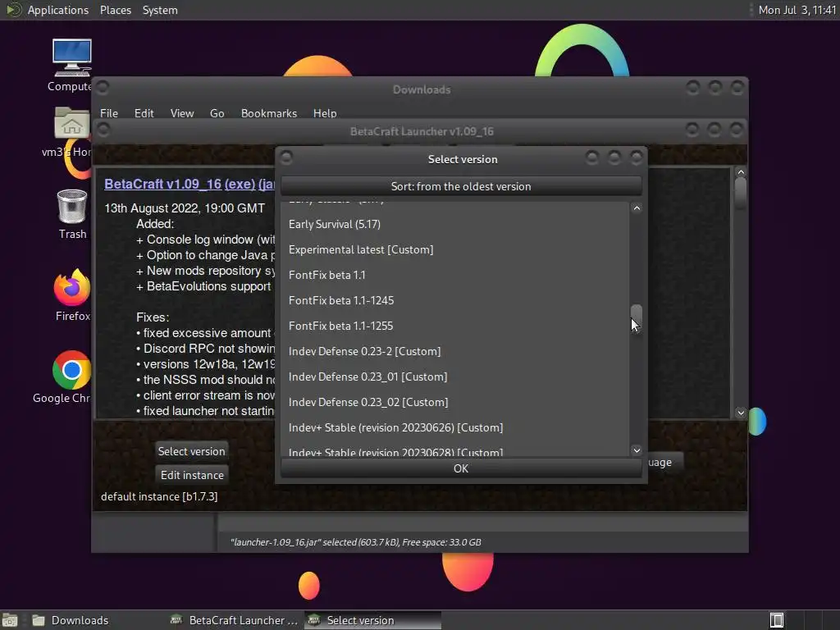Open Go menu in Downloads window
Viewport: 840px width, 630px height.
tap(217, 113)
